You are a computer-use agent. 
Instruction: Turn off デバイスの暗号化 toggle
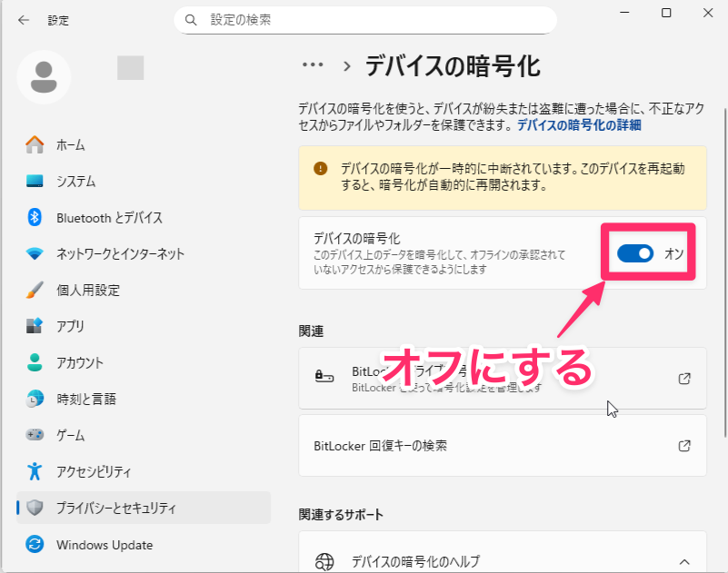[635, 253]
